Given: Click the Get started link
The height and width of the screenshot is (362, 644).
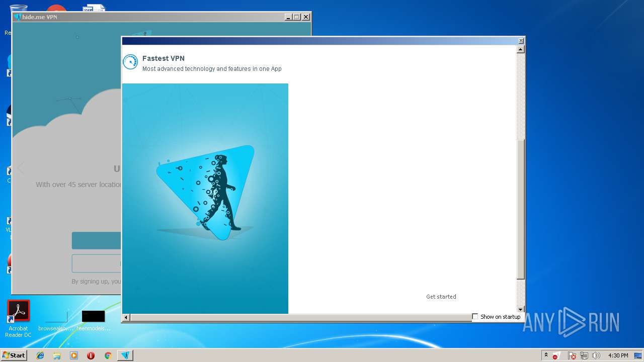Looking at the screenshot, I should 441,297.
